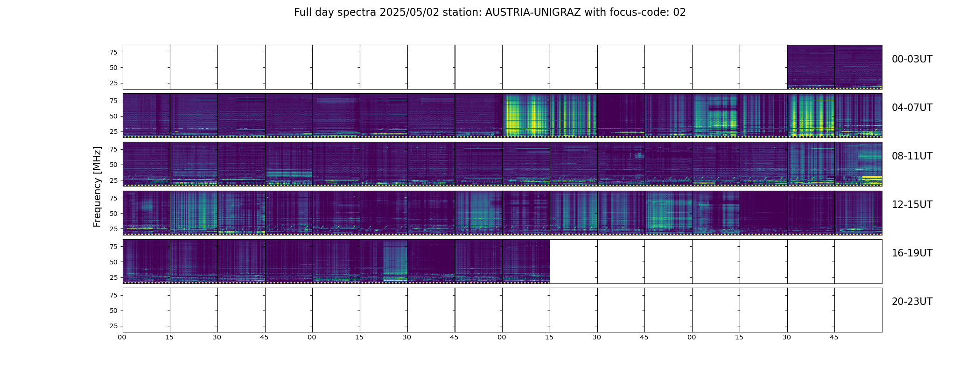Open the 12:15 teal panel in 12-15UT row

pos(194,213)
